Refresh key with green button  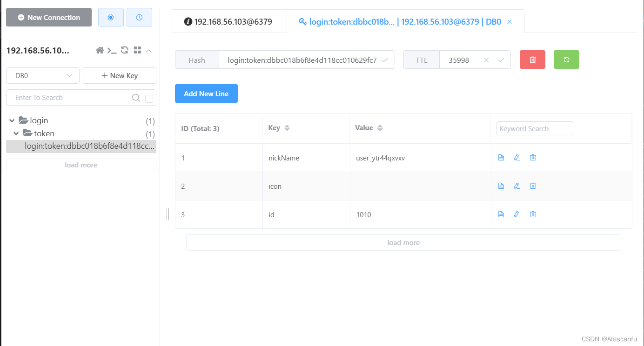566,60
